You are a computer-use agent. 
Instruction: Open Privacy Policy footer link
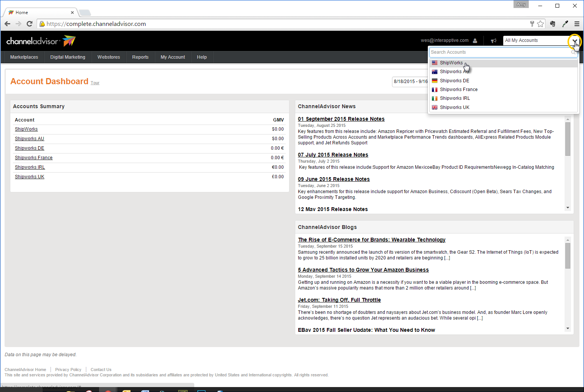pos(68,370)
